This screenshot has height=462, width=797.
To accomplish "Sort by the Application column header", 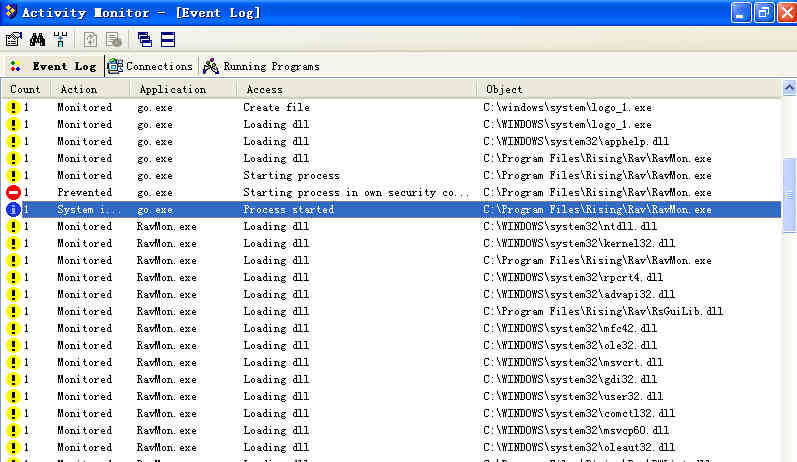I will 183,89.
